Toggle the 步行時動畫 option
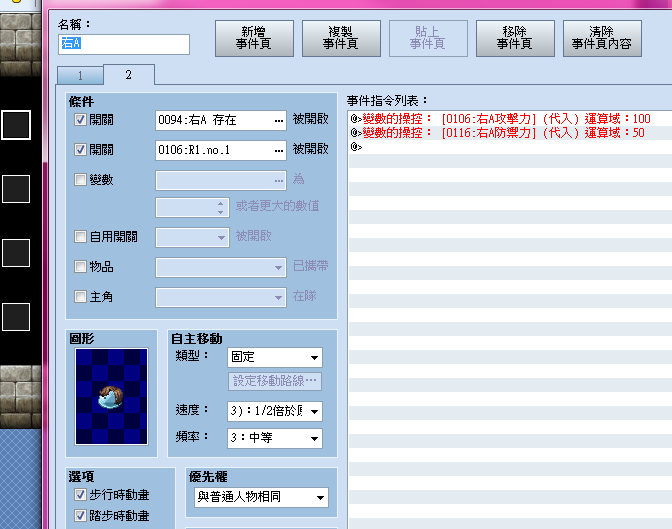The width and height of the screenshot is (672, 529). (80, 495)
